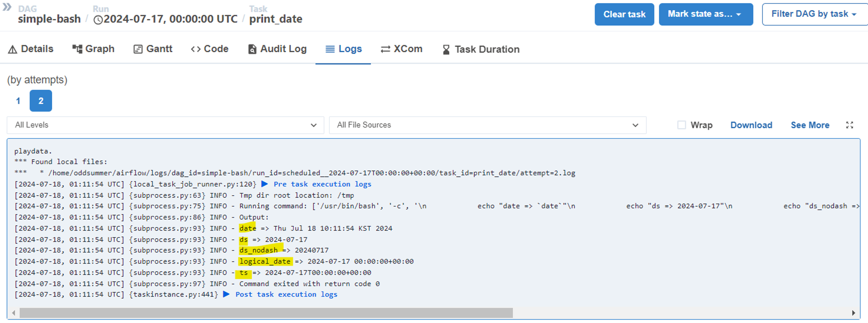The width and height of the screenshot is (868, 323).
Task: Select attempt 2 log
Action: (x=41, y=101)
